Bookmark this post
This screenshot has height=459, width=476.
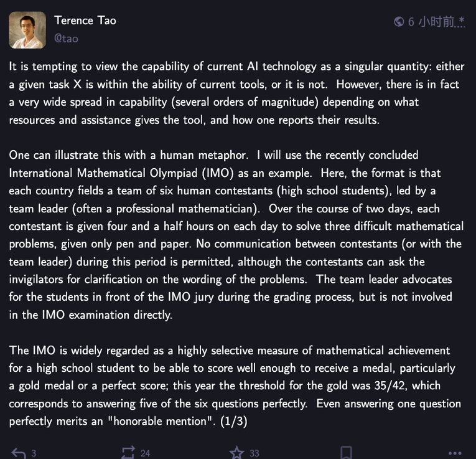click(x=346, y=453)
